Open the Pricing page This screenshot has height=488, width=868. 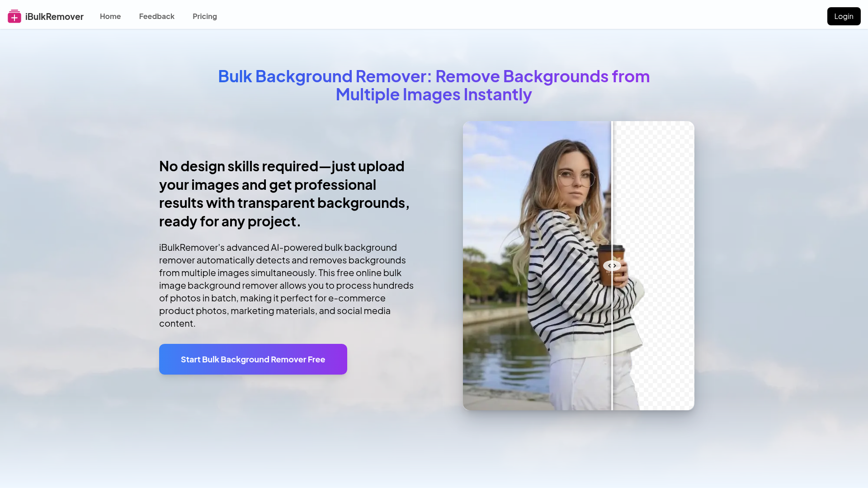(x=205, y=16)
